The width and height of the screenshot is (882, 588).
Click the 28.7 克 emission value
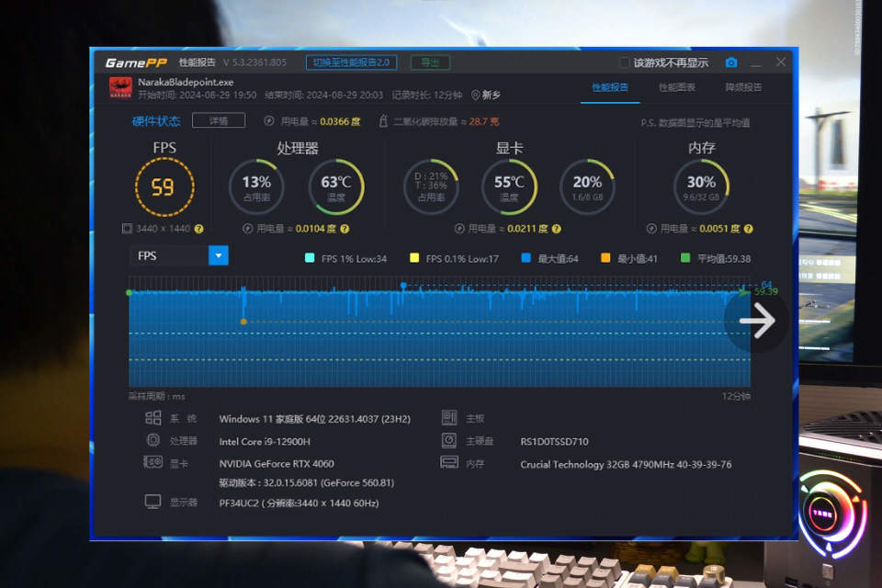[x=484, y=121]
